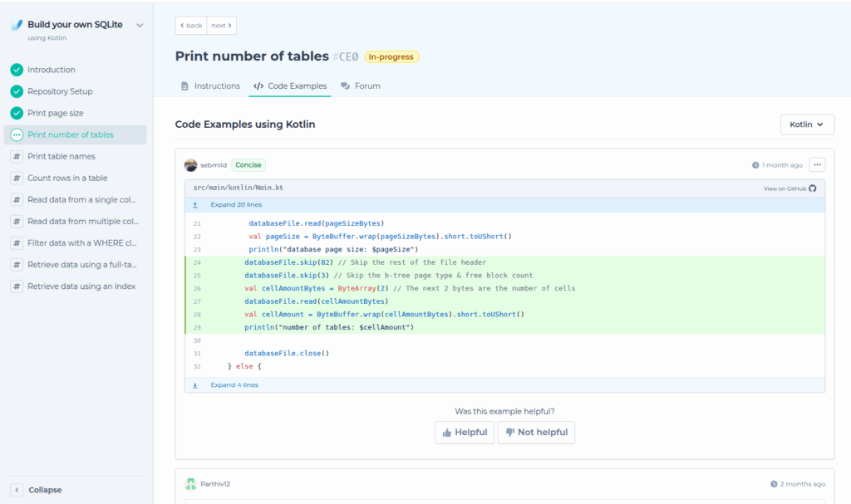
Task: Go back to the previous stage
Action: point(191,26)
